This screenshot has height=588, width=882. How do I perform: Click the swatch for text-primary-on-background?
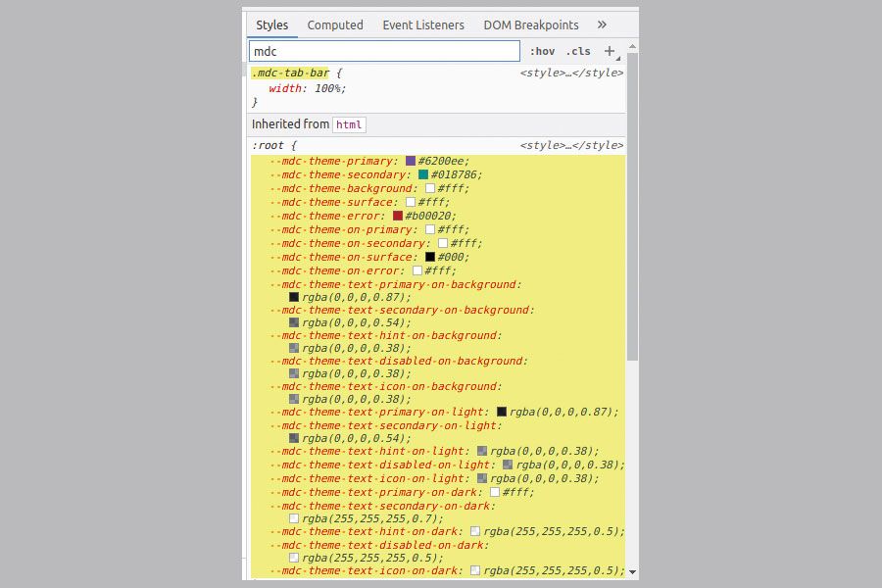[x=296, y=298]
